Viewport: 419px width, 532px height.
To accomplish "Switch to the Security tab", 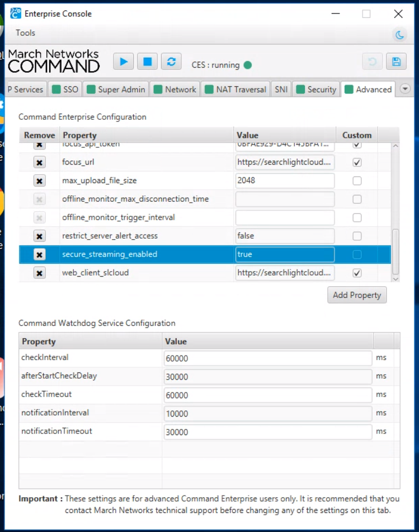I will 316,89.
